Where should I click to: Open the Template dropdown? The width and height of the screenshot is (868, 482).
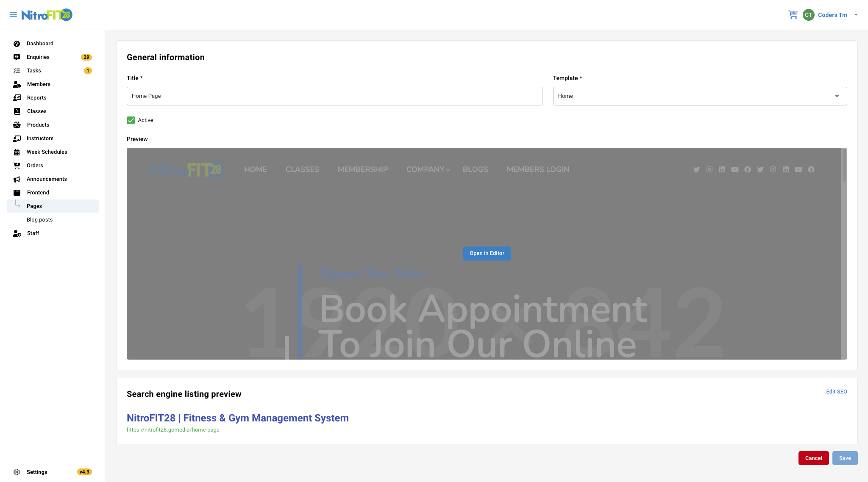point(700,96)
